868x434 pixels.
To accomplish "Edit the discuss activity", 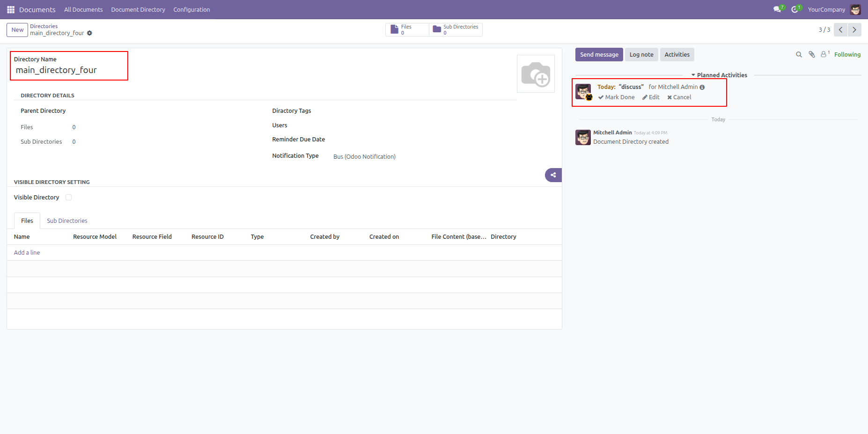I will point(651,97).
